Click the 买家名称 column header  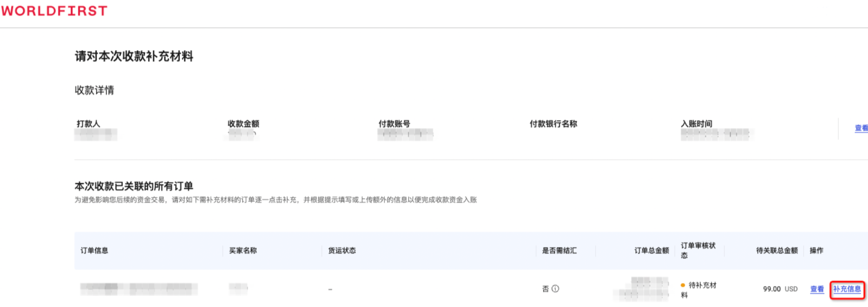pos(243,251)
